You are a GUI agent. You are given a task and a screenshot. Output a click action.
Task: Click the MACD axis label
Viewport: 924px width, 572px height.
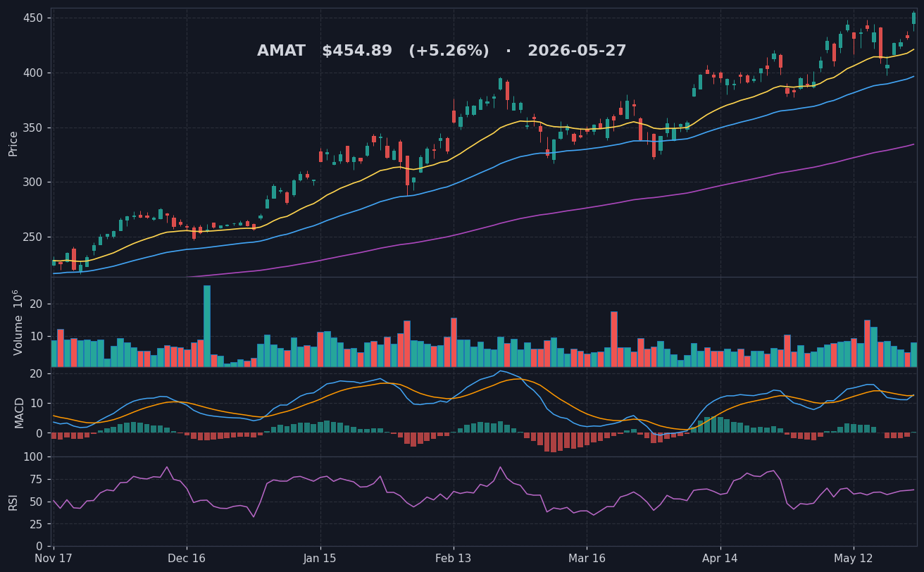point(20,412)
